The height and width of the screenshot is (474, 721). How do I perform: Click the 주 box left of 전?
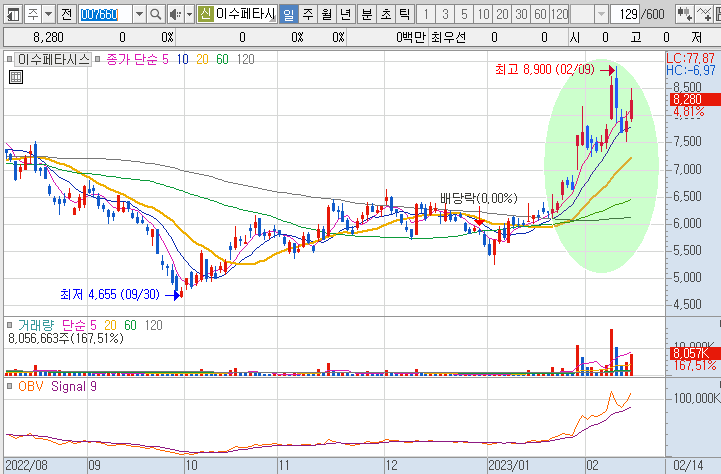(33, 14)
